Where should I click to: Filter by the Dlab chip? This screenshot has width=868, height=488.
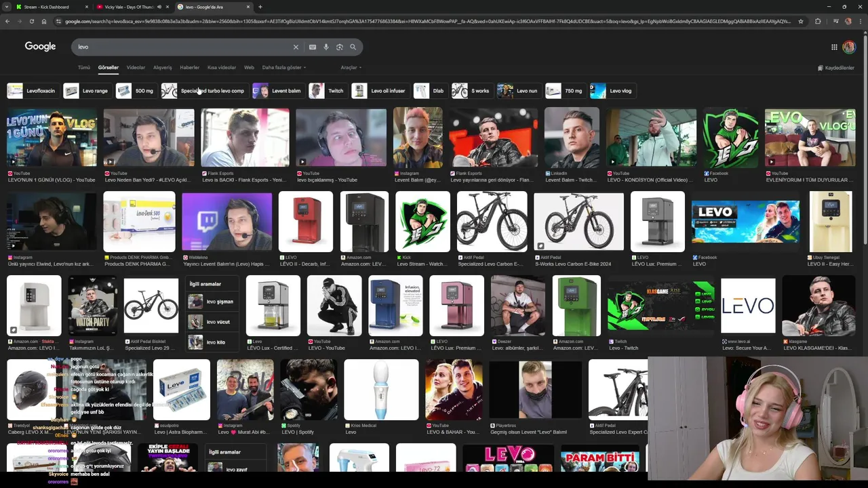click(x=430, y=91)
